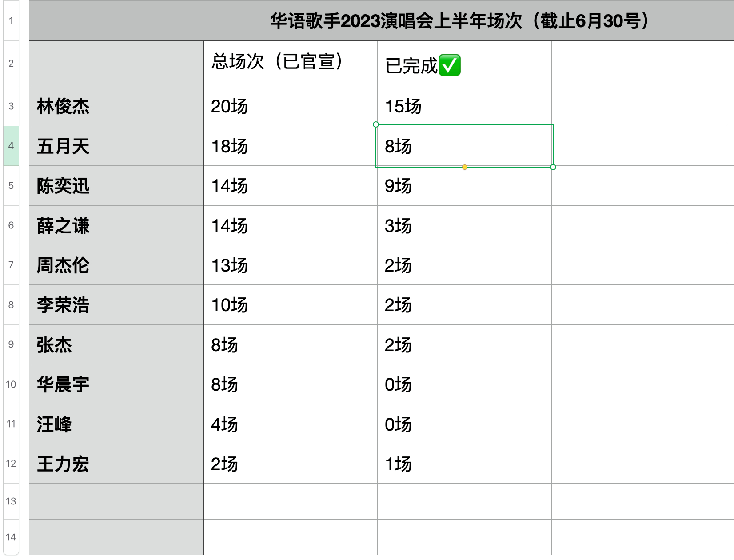Click 4场 in 汪峰 row
The height and width of the screenshot is (560, 734).
click(x=290, y=424)
